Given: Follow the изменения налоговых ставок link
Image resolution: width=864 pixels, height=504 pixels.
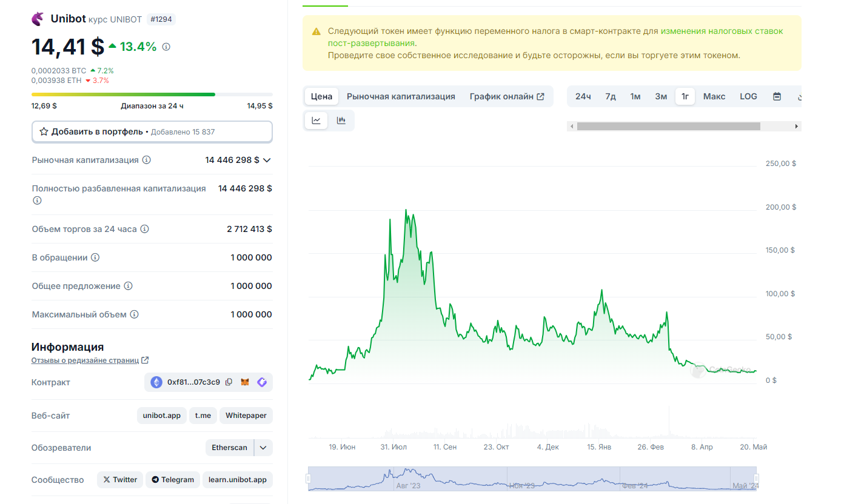Looking at the screenshot, I should click(555, 37).
